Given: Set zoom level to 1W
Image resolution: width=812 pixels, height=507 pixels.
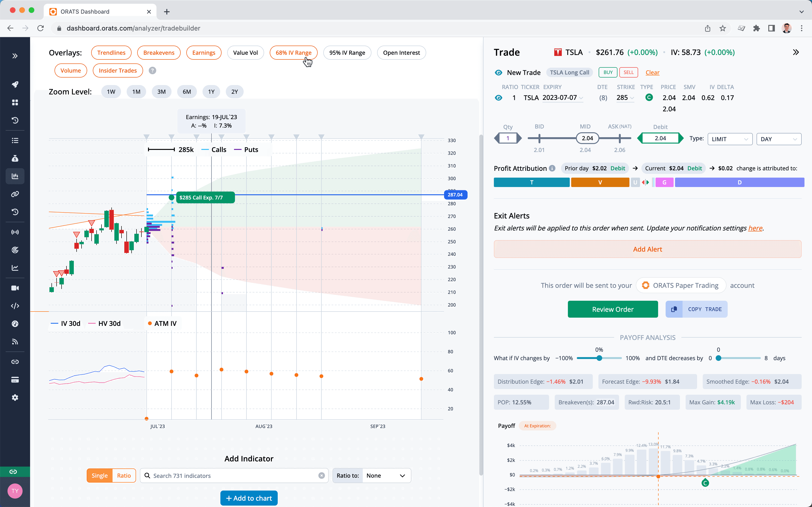Looking at the screenshot, I should point(111,92).
